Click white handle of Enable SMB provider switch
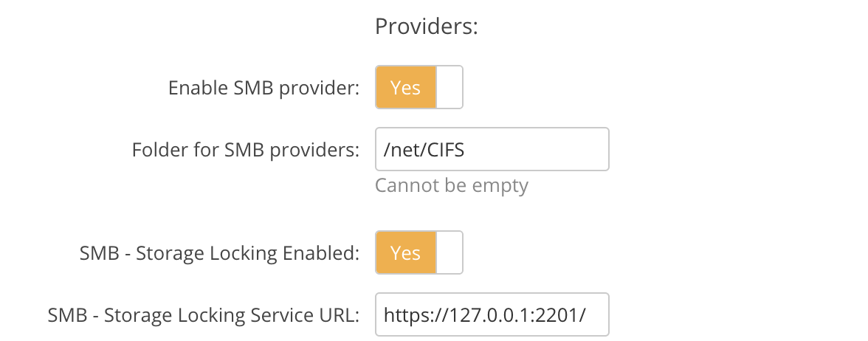This screenshot has height=341, width=868. tap(449, 87)
